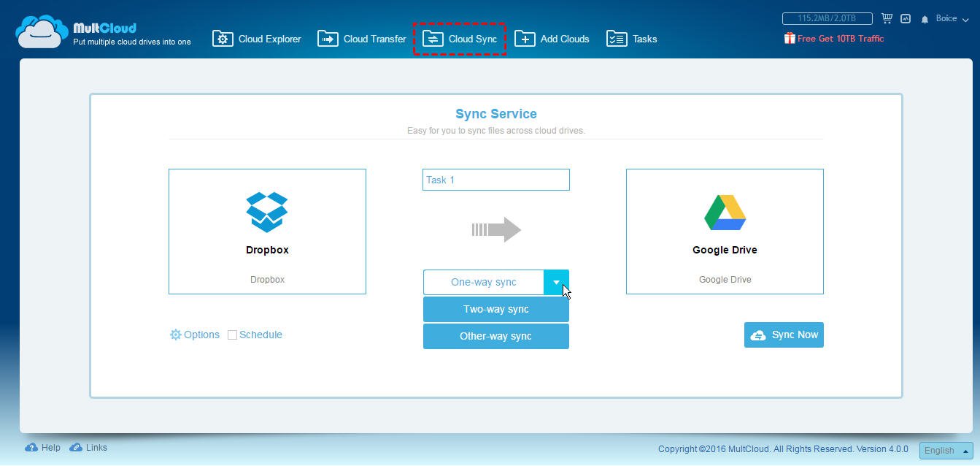Image resolution: width=980 pixels, height=466 pixels.
Task: Click the MultCloud cloud logo
Action: click(x=42, y=33)
